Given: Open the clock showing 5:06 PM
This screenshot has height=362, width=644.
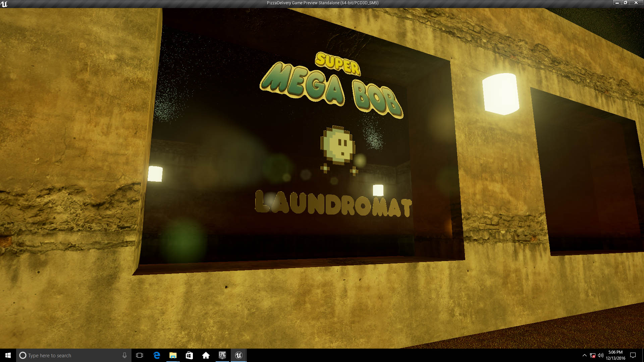Looking at the screenshot, I should pos(615,355).
